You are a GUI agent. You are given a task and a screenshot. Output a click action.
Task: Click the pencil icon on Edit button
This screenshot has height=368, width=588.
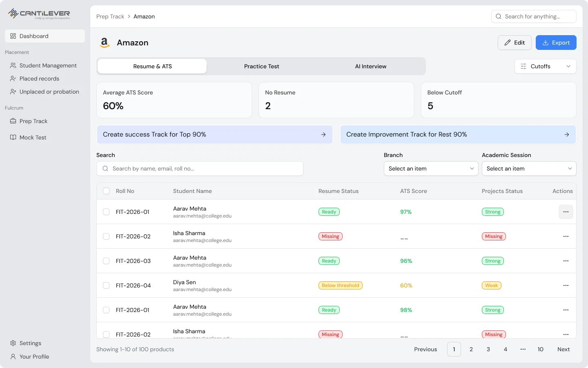(508, 43)
